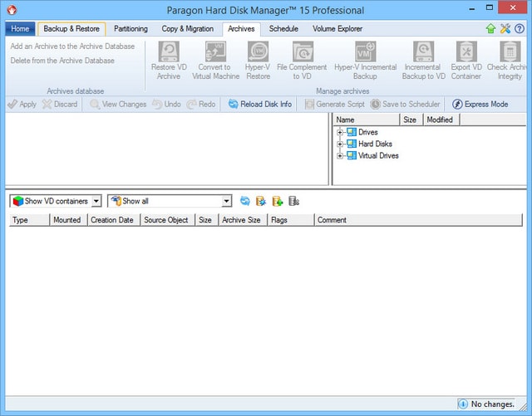Image resolution: width=532 pixels, height=416 pixels.
Task: Click File Complement to VD icon
Action: click(302, 53)
